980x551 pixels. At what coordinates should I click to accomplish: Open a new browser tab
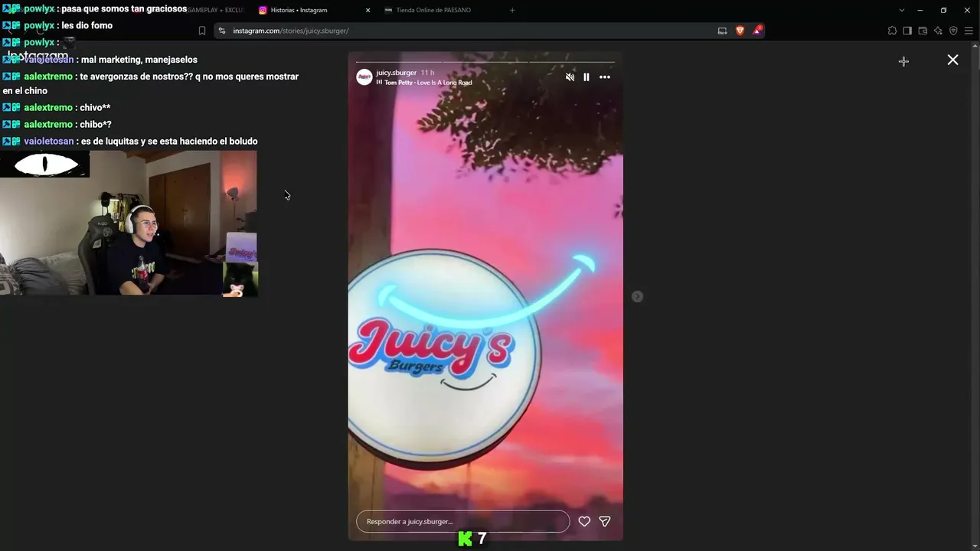[x=512, y=10]
